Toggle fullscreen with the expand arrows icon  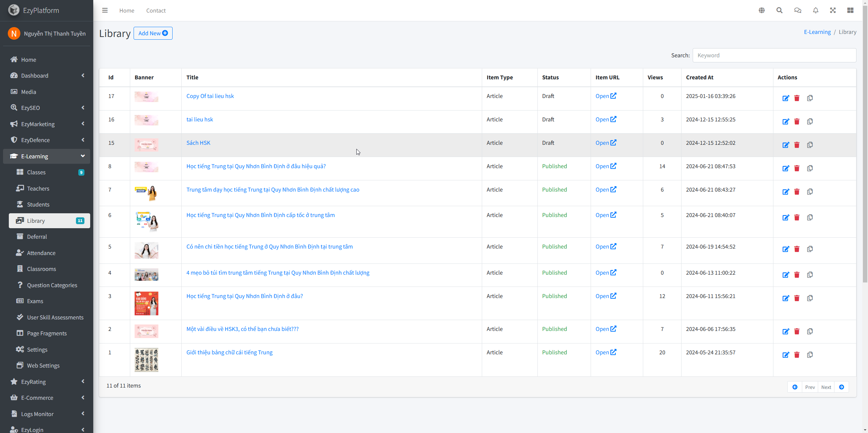pyautogui.click(x=833, y=11)
